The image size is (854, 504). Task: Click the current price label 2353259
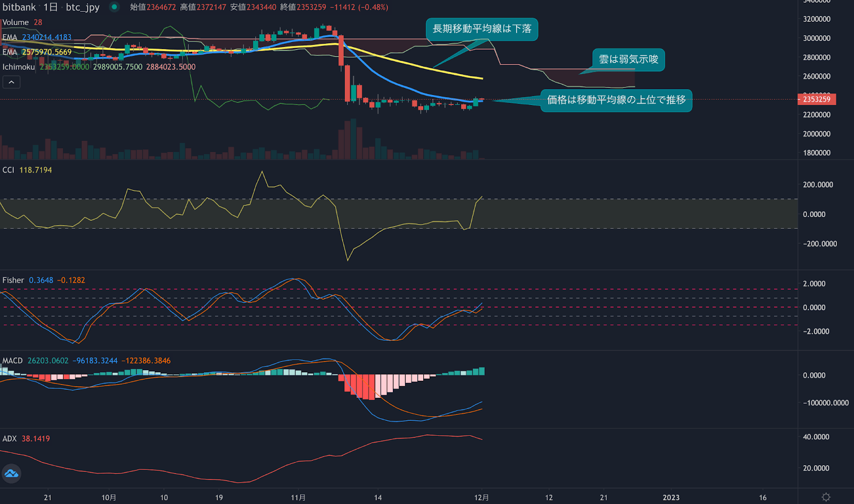[816, 99]
